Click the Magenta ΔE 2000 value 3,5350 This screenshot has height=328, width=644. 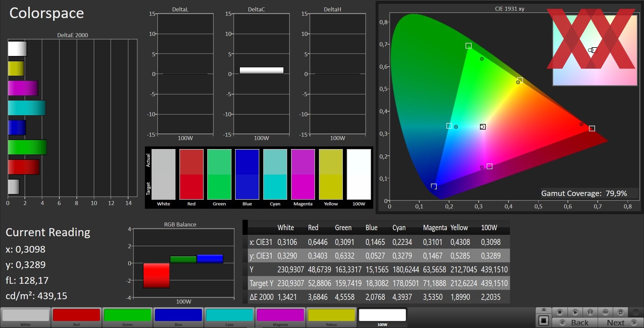[x=433, y=297]
